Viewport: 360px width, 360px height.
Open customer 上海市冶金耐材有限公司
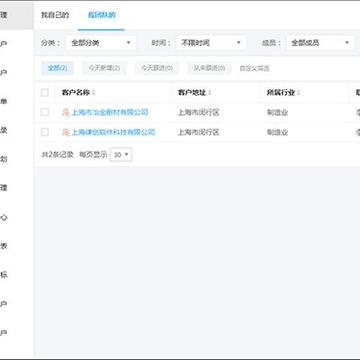point(110,112)
